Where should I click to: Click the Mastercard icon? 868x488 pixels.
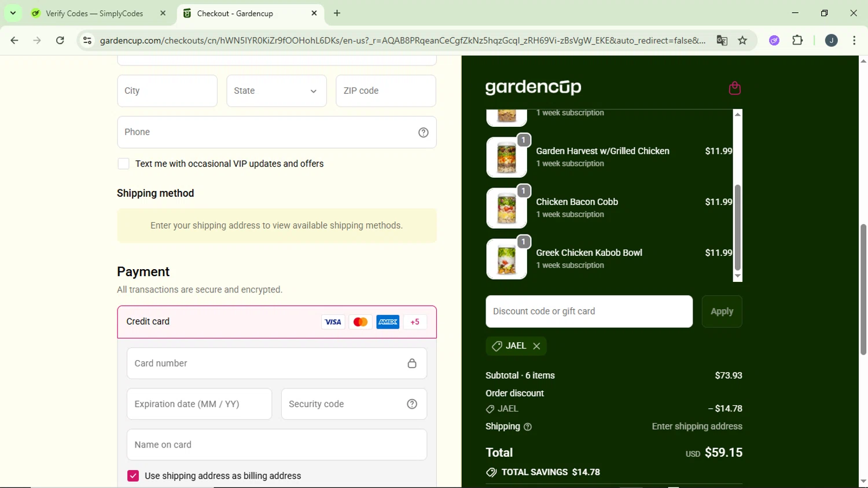[360, 322]
